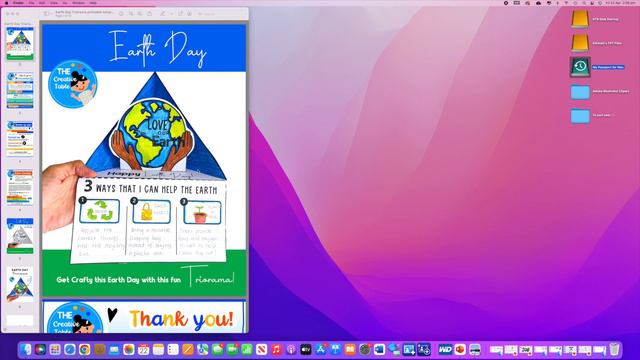Open Pages from the Dock

pyautogui.click(x=188, y=349)
